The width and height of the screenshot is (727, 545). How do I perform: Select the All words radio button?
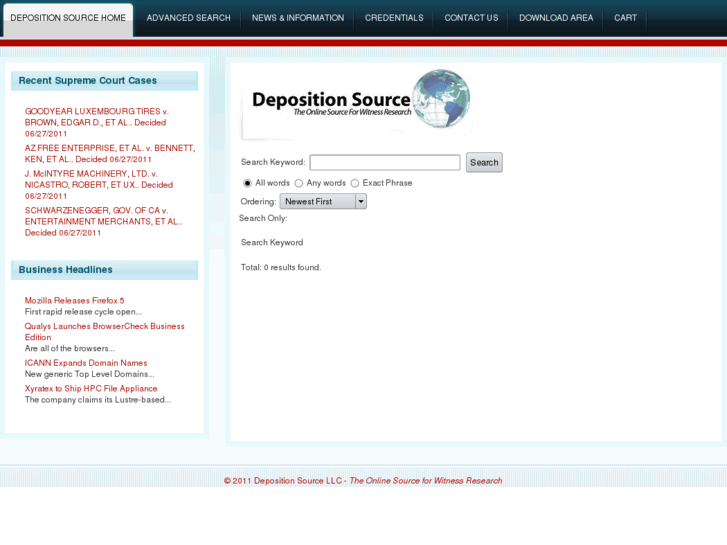[248, 183]
